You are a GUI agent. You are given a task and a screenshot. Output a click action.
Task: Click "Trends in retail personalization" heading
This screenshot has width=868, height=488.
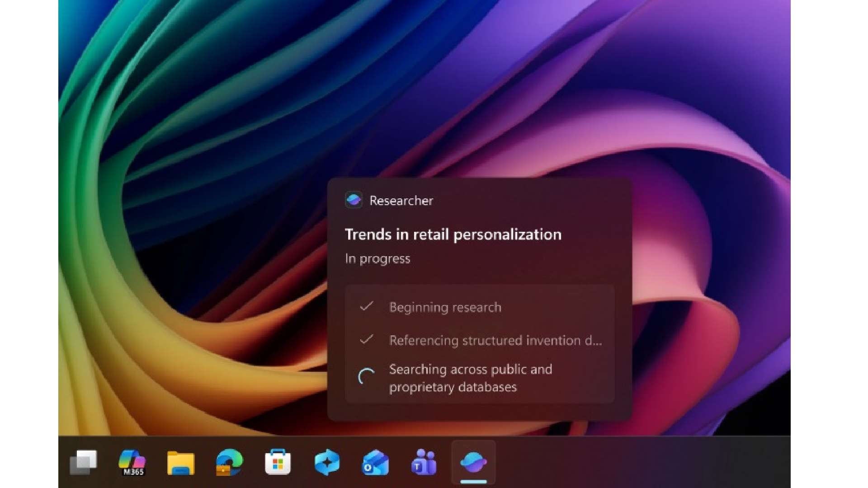point(453,235)
